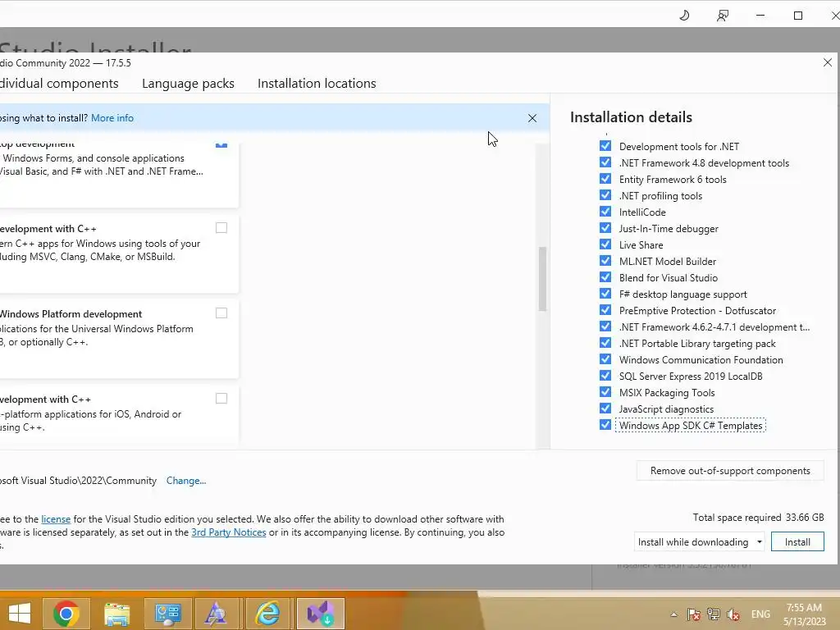Switch to Installation locations tab

(x=317, y=84)
